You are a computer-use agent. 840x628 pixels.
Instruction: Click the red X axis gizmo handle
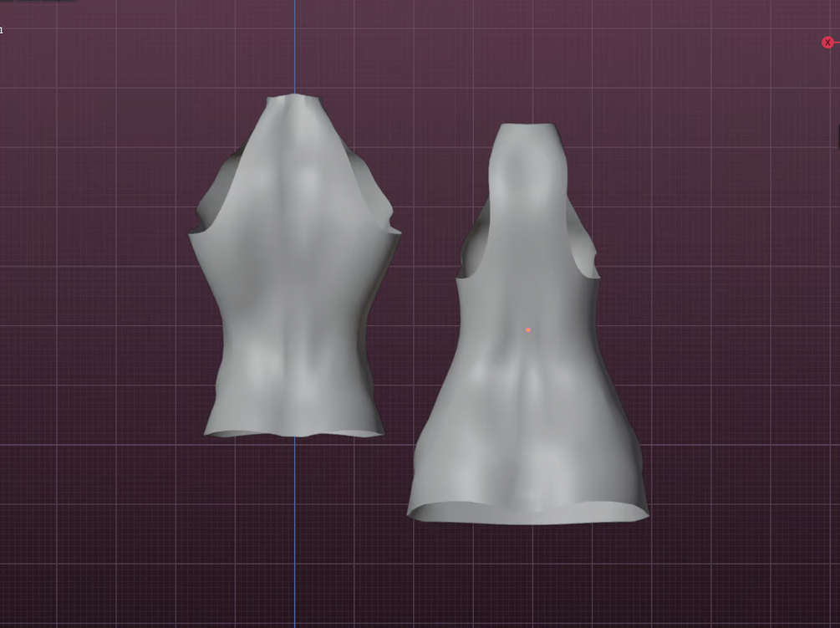pyautogui.click(x=827, y=43)
